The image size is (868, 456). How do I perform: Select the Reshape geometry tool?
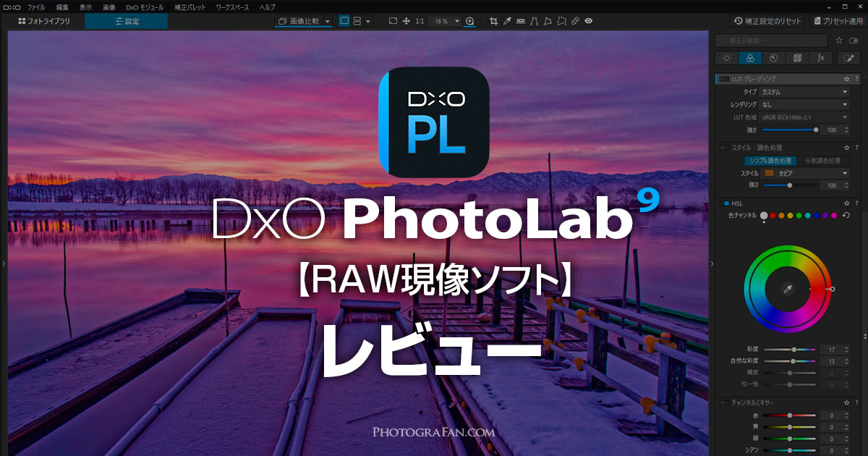click(x=548, y=21)
